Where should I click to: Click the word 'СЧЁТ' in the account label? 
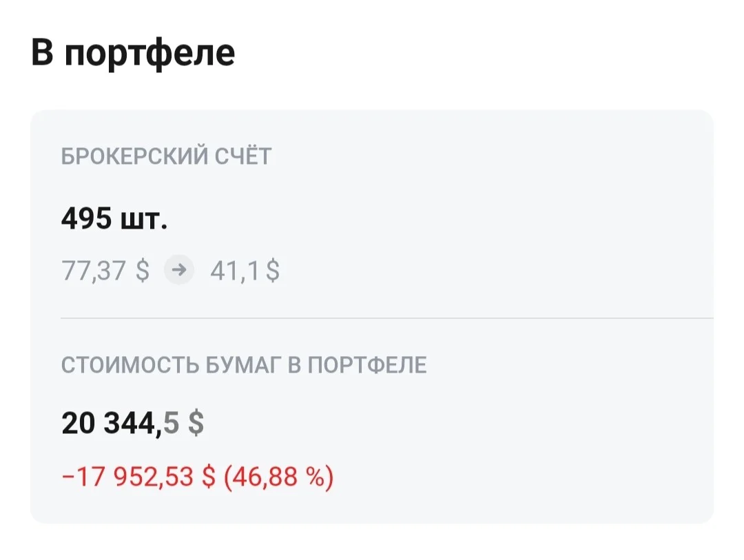tap(243, 156)
